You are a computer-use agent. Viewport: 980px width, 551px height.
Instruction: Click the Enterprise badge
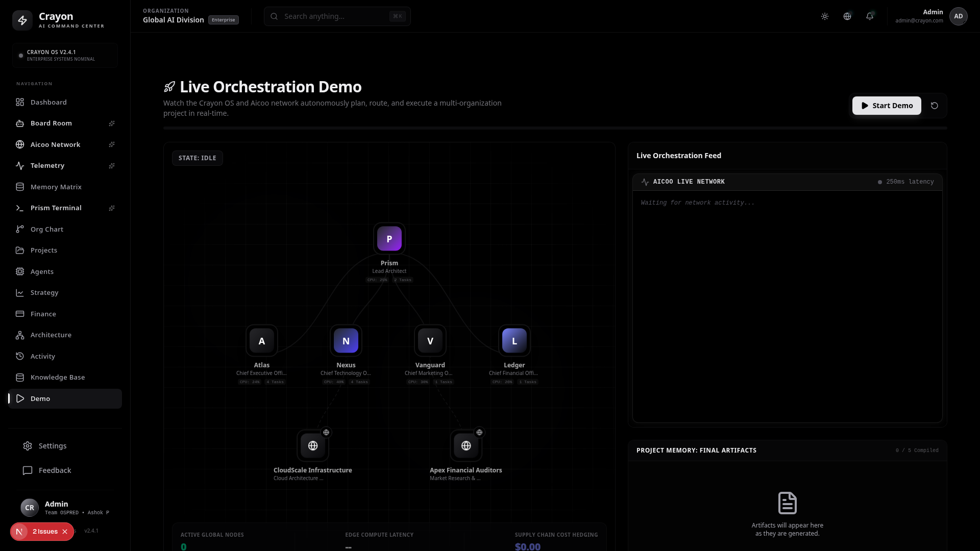pyautogui.click(x=224, y=20)
